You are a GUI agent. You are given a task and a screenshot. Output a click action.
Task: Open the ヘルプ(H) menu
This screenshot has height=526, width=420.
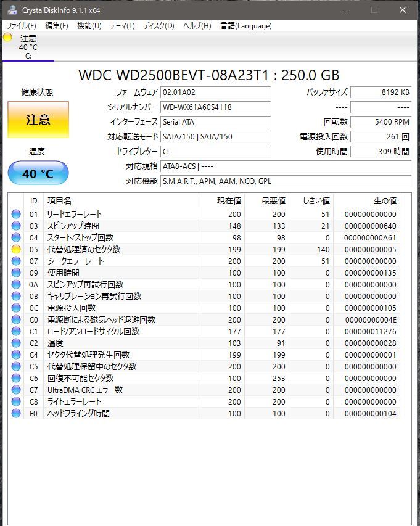coord(197,26)
